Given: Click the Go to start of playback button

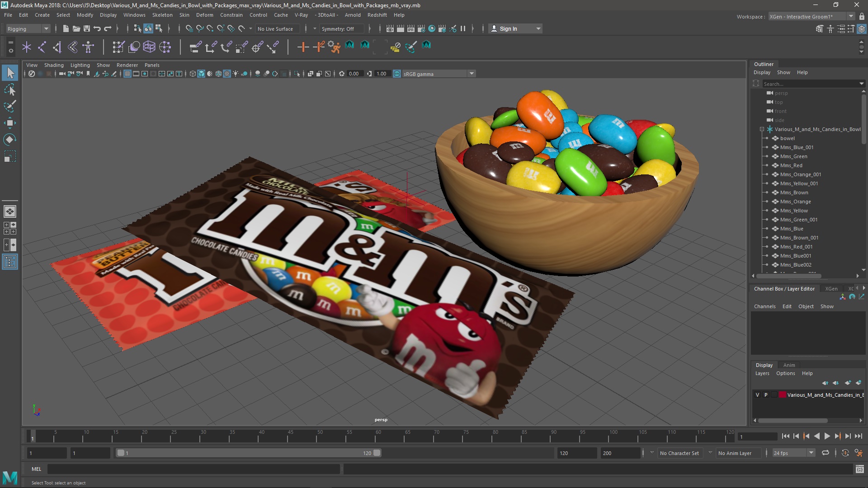Looking at the screenshot, I should pos(785,436).
